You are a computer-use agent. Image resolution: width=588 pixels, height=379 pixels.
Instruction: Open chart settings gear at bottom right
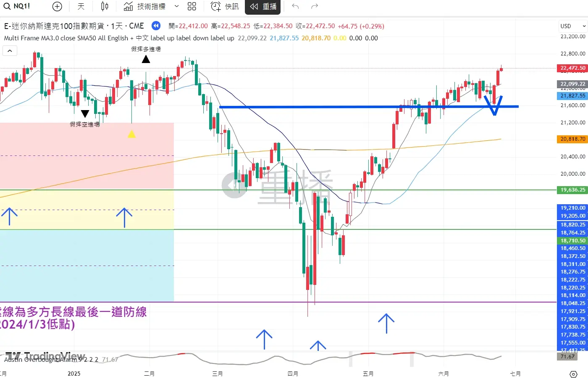click(573, 374)
